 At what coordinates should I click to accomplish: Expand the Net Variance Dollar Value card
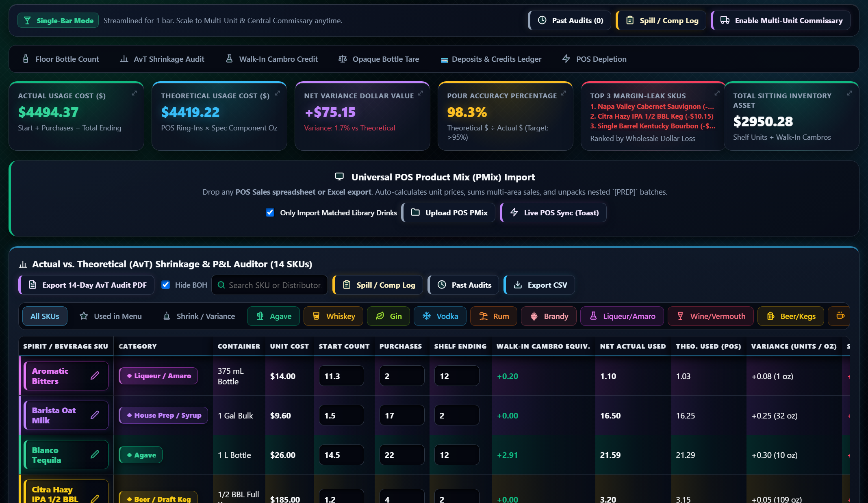click(421, 93)
